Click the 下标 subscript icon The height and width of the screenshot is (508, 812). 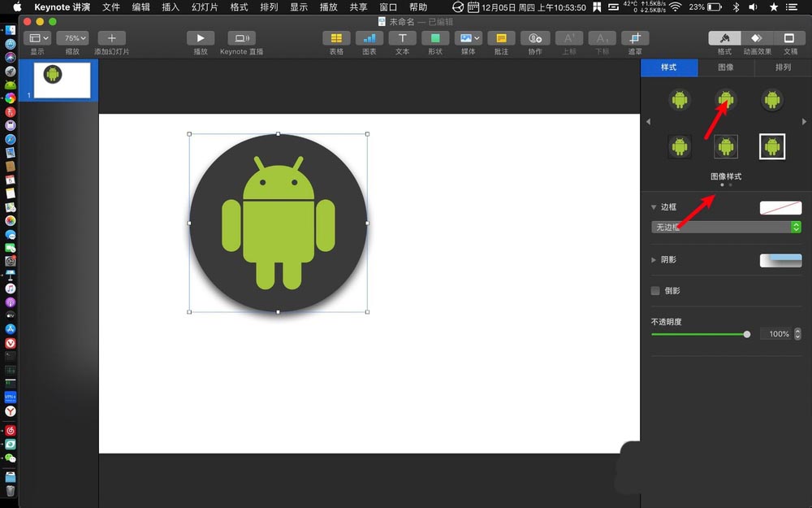coord(602,38)
